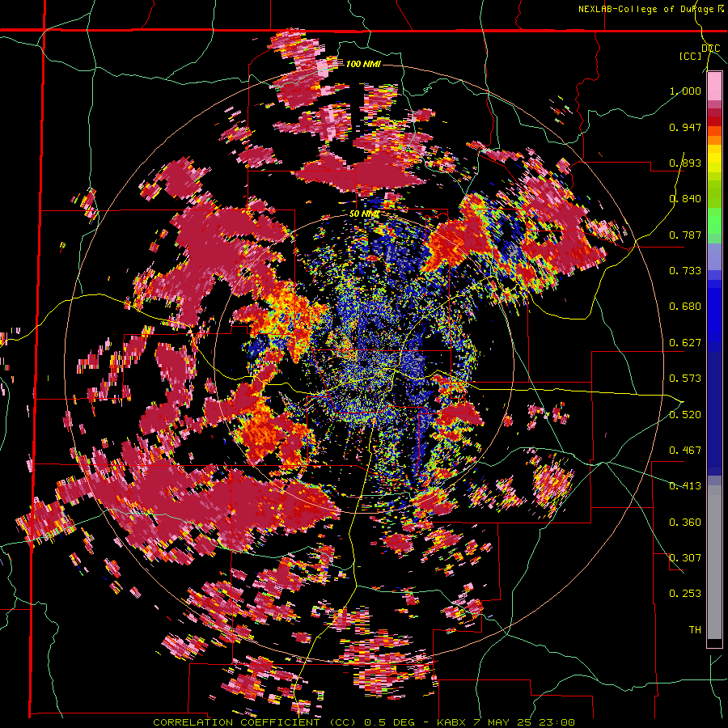Click the 0.307 legend value
This screenshot has width=728, height=728.
(685, 558)
